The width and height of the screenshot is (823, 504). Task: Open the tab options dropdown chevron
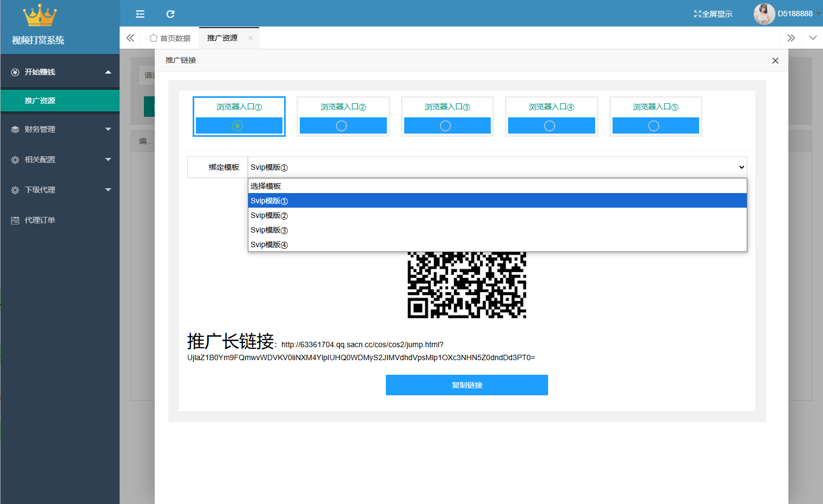[x=813, y=38]
